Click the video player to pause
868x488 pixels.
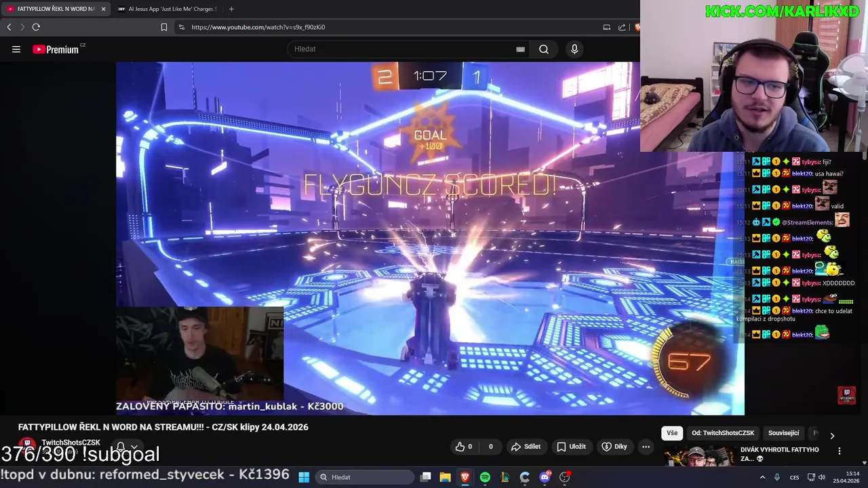[x=430, y=238]
